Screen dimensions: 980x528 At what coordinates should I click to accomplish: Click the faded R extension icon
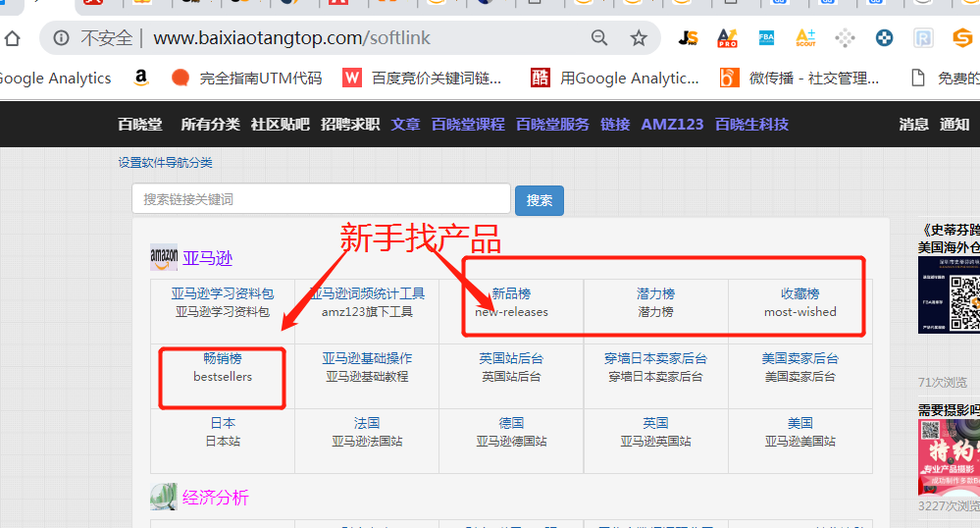(923, 38)
